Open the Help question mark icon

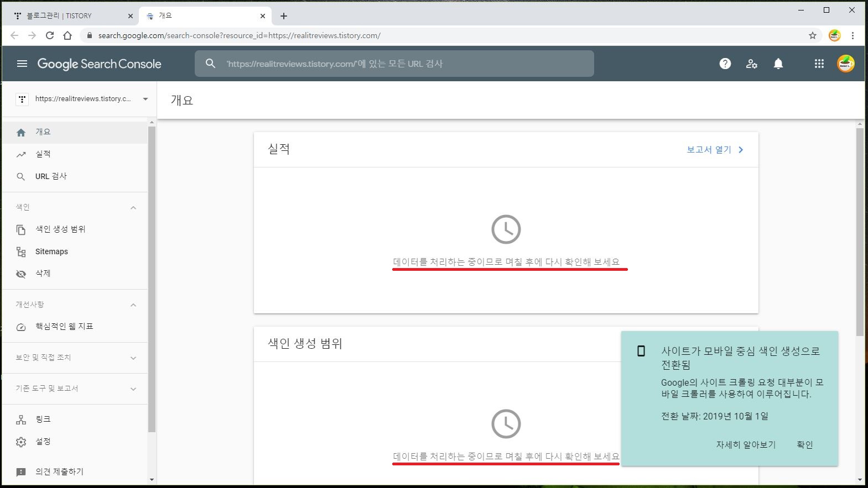(x=725, y=64)
